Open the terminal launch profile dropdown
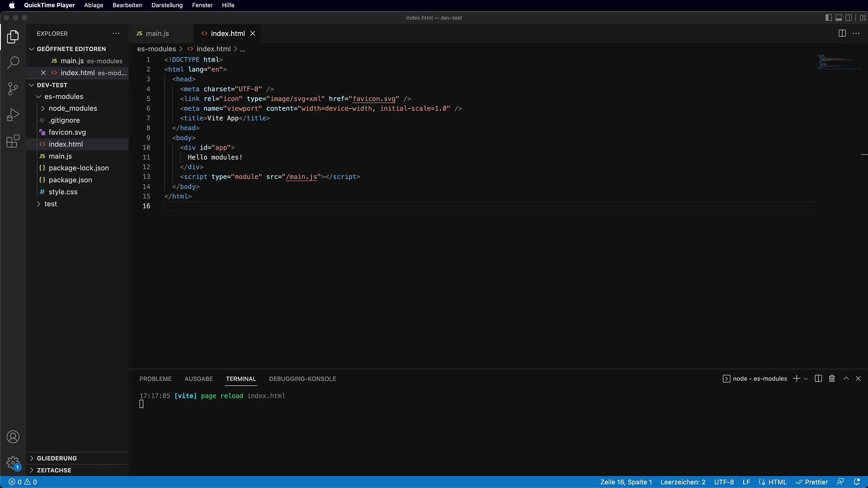 [806, 379]
